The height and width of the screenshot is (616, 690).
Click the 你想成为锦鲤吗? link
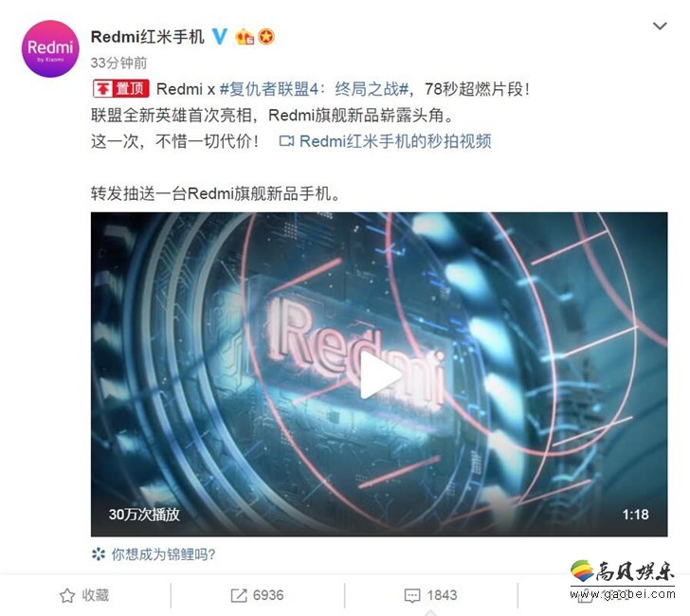point(163,554)
